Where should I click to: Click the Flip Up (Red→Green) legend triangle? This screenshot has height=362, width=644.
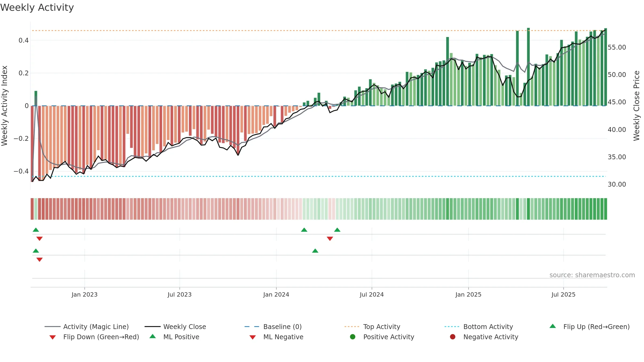pos(552,326)
